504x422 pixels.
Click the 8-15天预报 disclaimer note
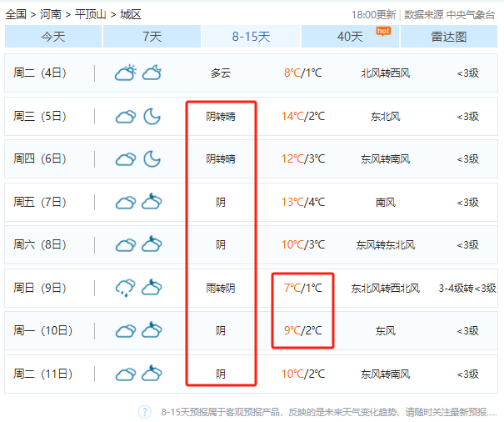click(x=329, y=412)
